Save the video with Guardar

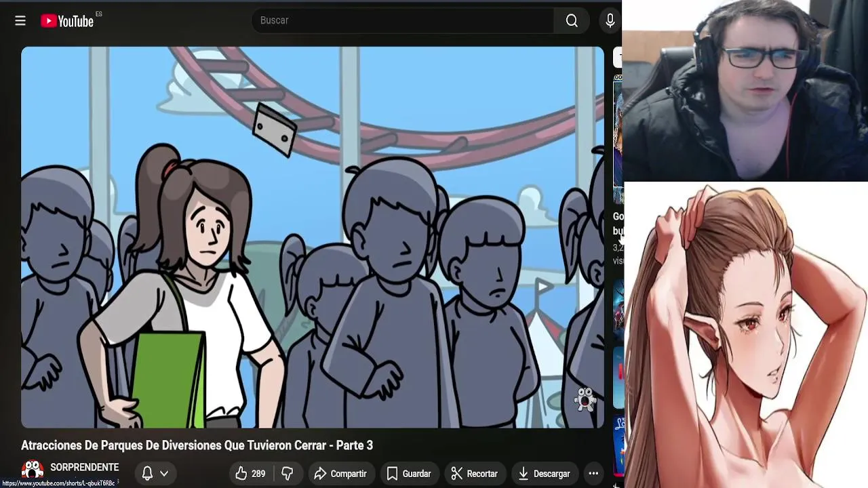(409, 474)
